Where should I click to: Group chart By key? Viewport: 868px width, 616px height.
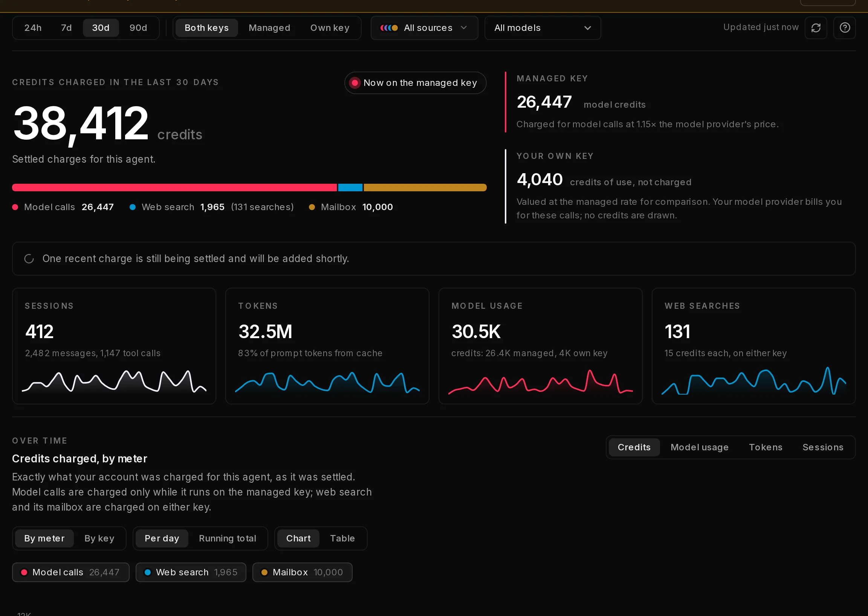(x=99, y=538)
